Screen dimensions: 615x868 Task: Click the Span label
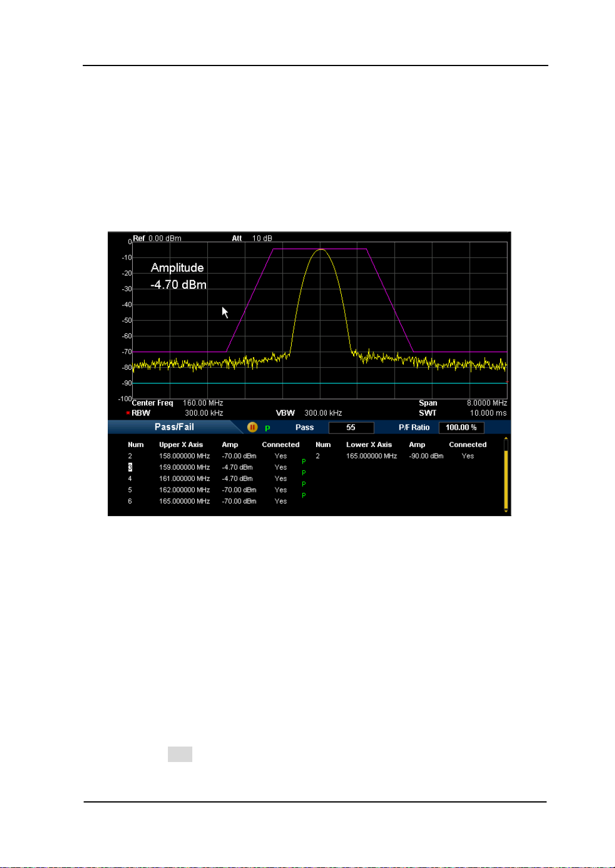coord(428,403)
